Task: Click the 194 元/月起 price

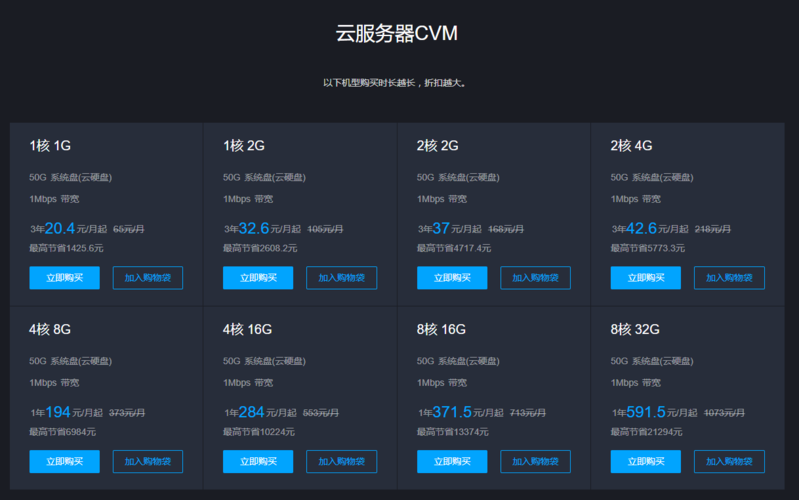Action: click(74, 412)
